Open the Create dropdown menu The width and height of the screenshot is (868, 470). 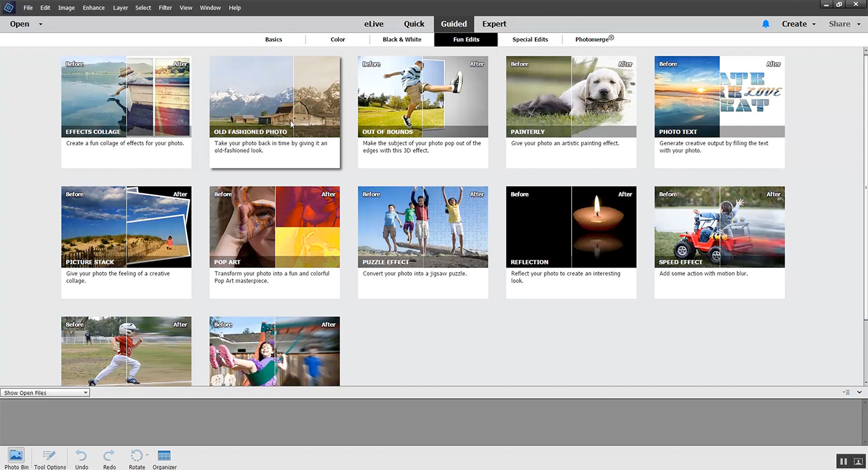(x=799, y=24)
